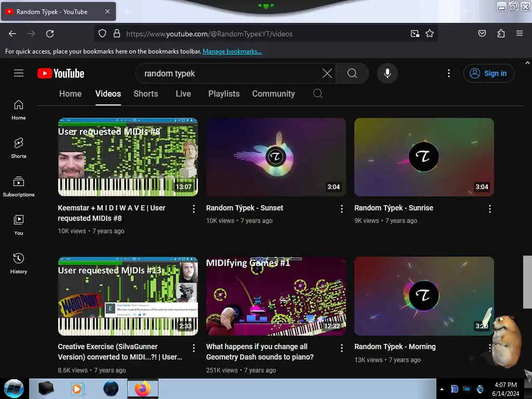Bookmark this page with the star
The height and width of the screenshot is (399, 532).
click(x=430, y=34)
